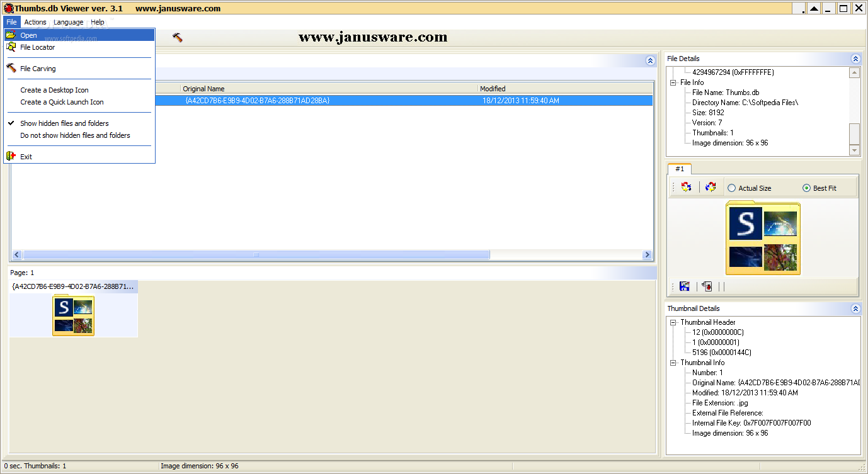The image size is (868, 474).
Task: Open the Language menu
Action: point(68,22)
